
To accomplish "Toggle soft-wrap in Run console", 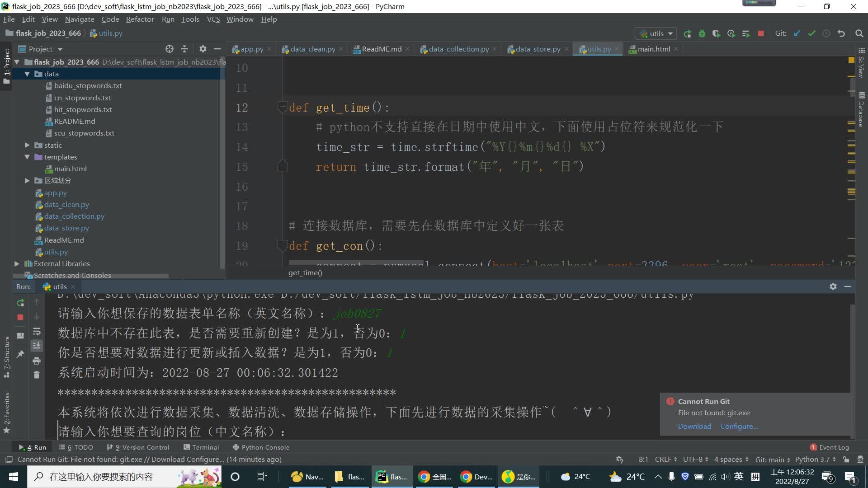I will pyautogui.click(x=37, y=332).
